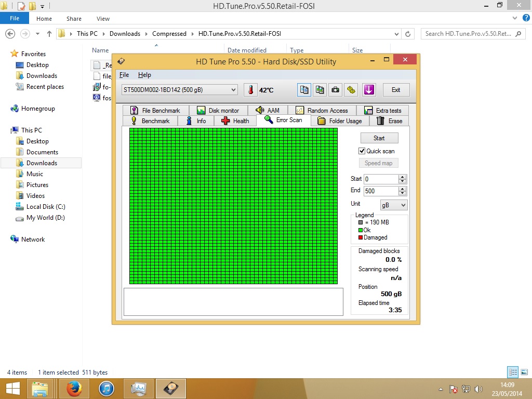Click the thermometer temperature icon
This screenshot has width=532, height=399.
(250, 90)
